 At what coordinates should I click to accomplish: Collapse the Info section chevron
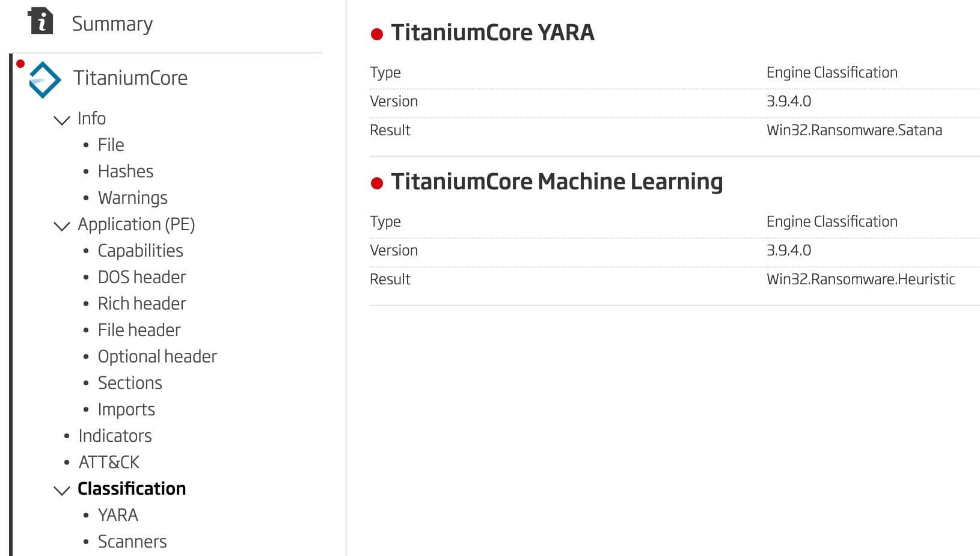(x=61, y=120)
